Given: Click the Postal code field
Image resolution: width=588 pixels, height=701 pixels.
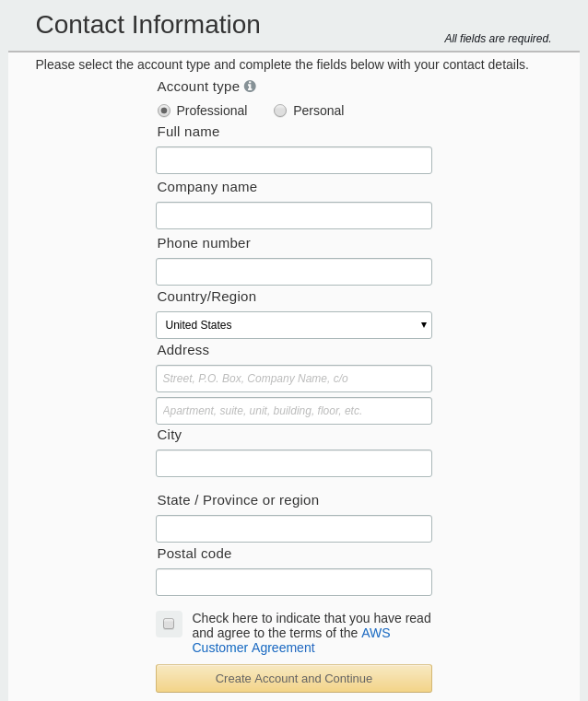Looking at the screenshot, I should click(x=294, y=582).
